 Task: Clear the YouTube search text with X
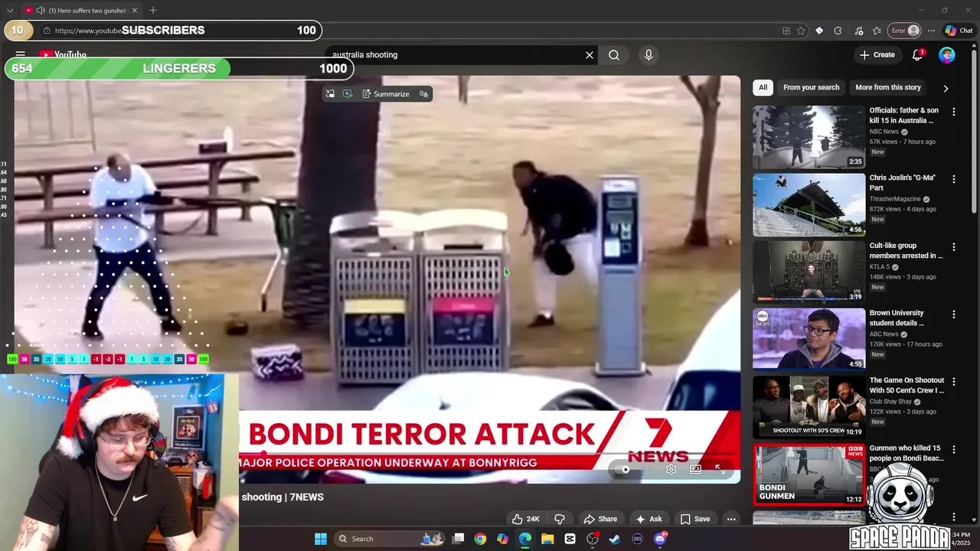point(590,55)
